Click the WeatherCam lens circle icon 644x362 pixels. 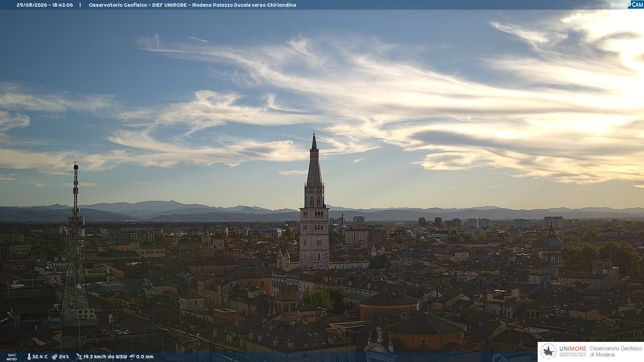[629, 4]
